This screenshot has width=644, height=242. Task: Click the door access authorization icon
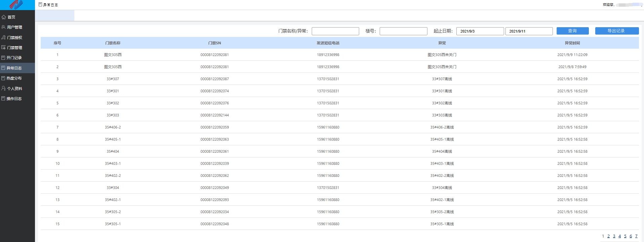(4, 38)
